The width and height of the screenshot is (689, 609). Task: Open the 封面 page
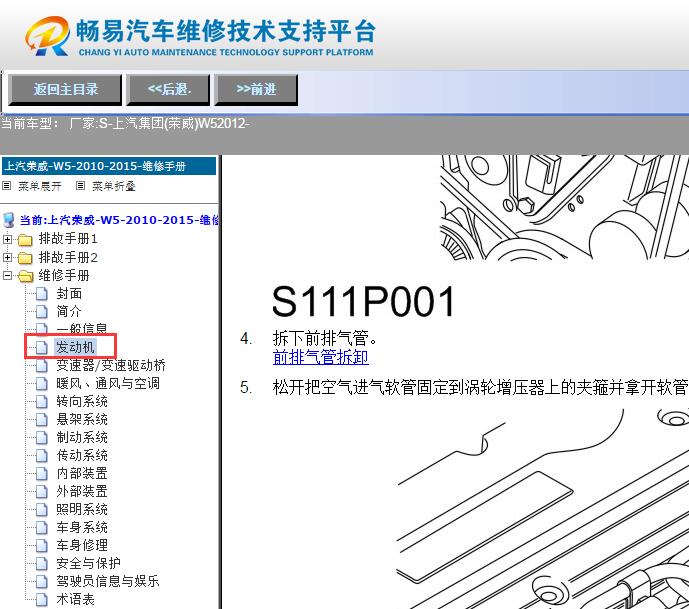[69, 294]
